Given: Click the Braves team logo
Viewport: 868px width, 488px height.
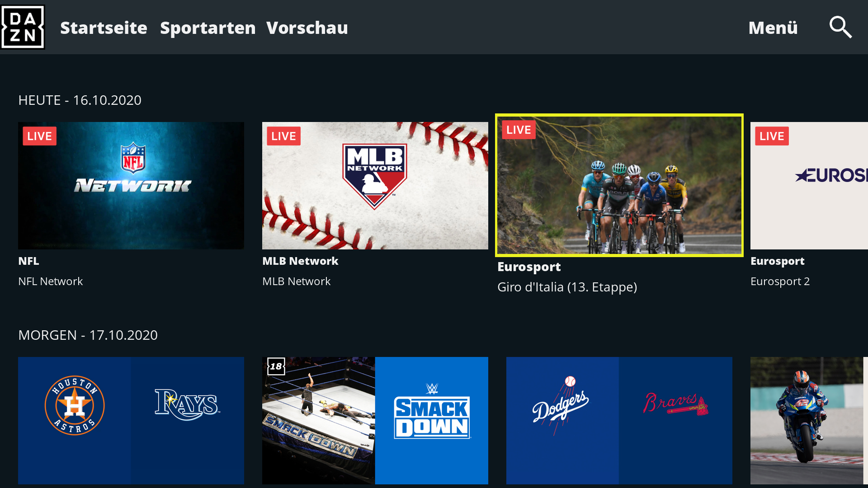Looking at the screenshot, I should click(676, 404).
